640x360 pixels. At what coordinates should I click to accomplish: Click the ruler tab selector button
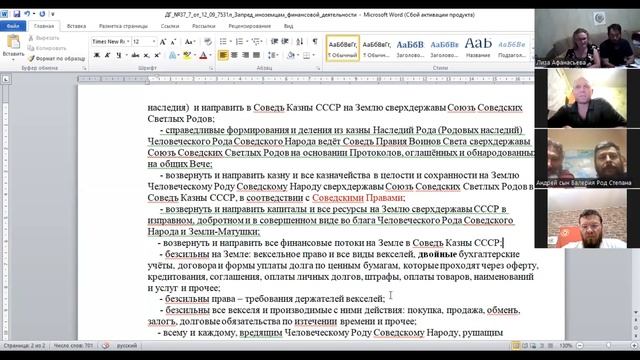point(6,79)
